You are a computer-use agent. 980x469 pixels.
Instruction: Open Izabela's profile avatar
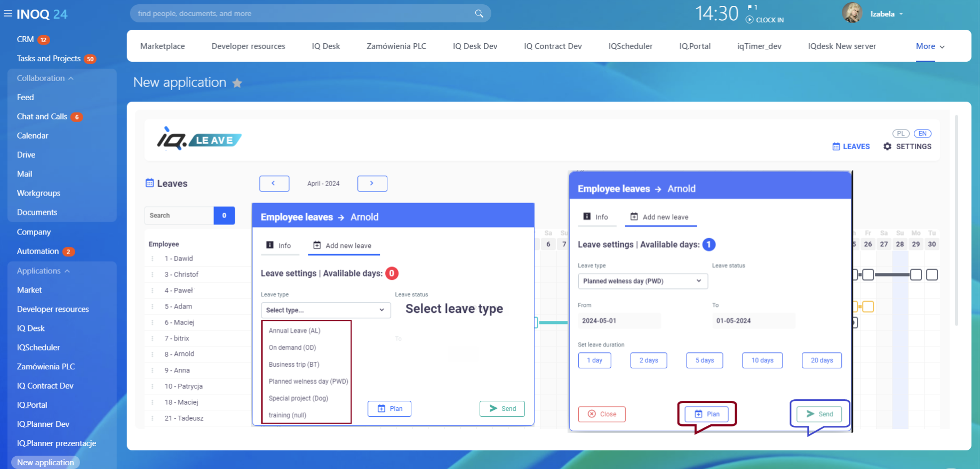(852, 13)
